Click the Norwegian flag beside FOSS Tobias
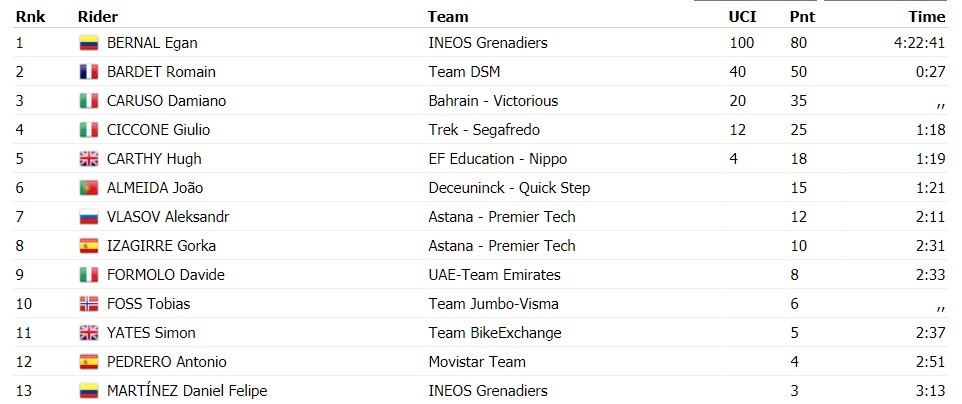 point(89,304)
